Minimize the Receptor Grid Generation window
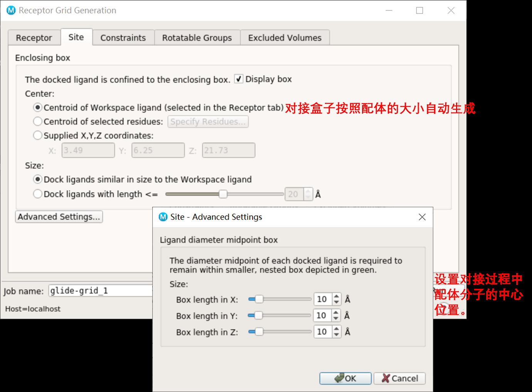 [x=389, y=10]
